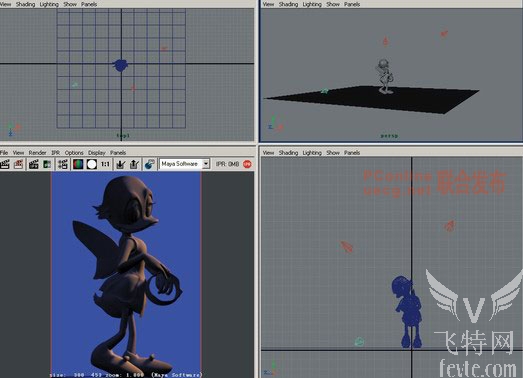Click the rendered character image

coord(126,274)
